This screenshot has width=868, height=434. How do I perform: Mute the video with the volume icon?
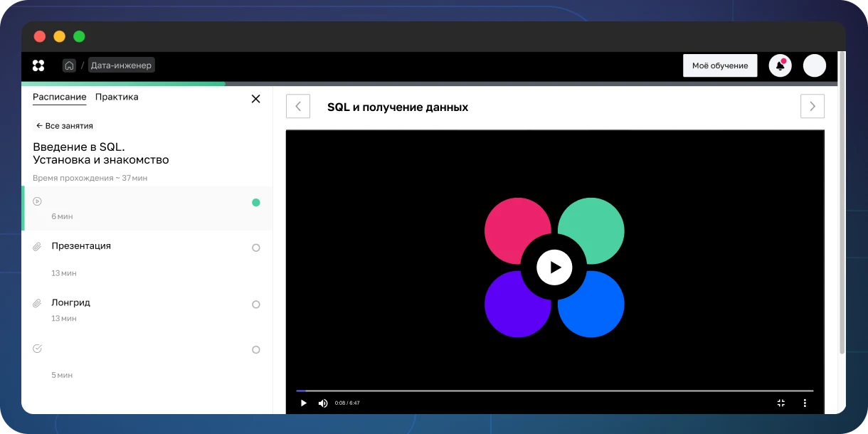point(323,403)
